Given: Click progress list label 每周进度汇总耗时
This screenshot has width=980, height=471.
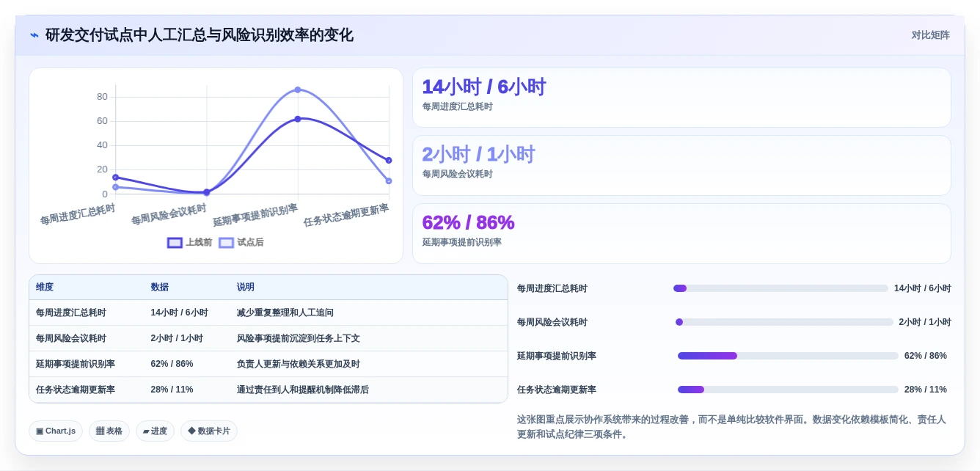Looking at the screenshot, I should click(552, 288).
